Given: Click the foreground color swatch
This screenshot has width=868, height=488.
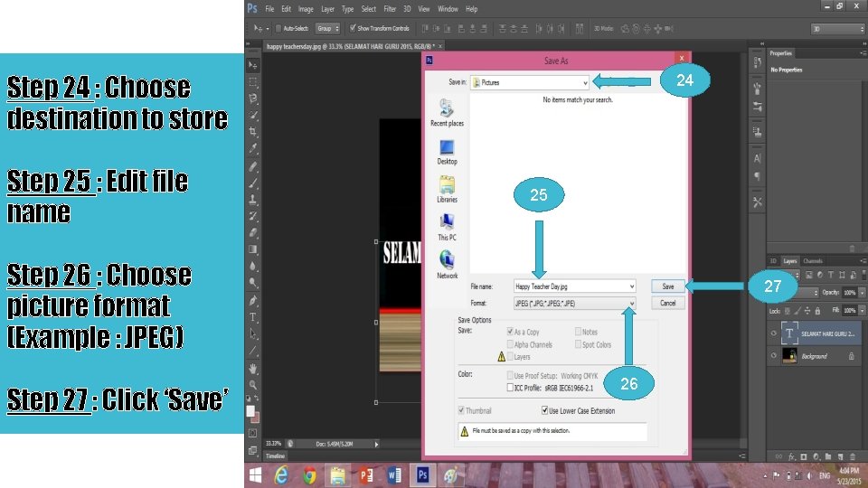Looking at the screenshot, I should (250, 411).
